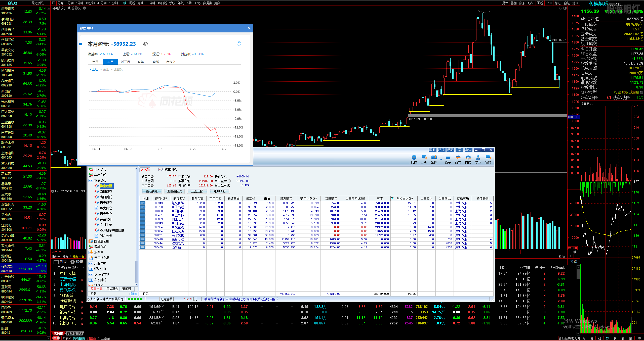This screenshot has width=644, height=341.
Task: Toggle the 深证 line in the chart legend
Action: (x=105, y=69)
